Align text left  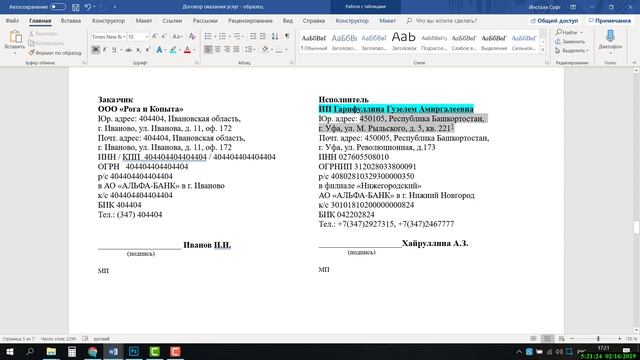click(208, 49)
